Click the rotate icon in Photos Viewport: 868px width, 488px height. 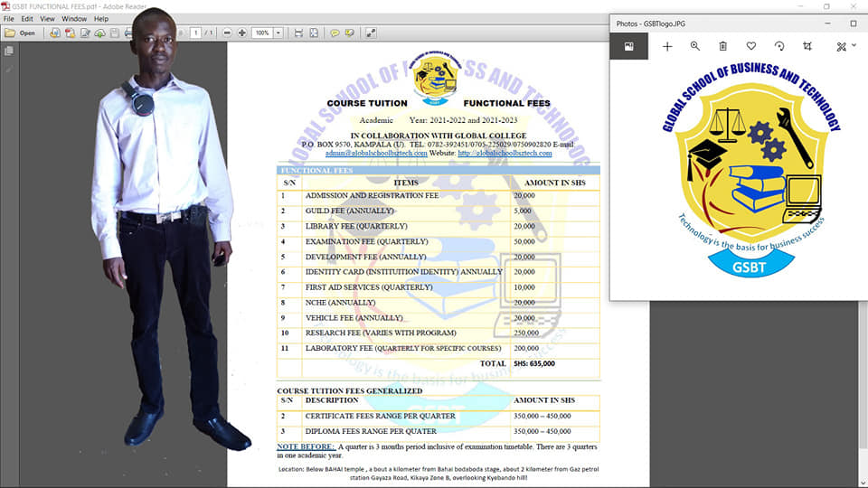pos(779,46)
